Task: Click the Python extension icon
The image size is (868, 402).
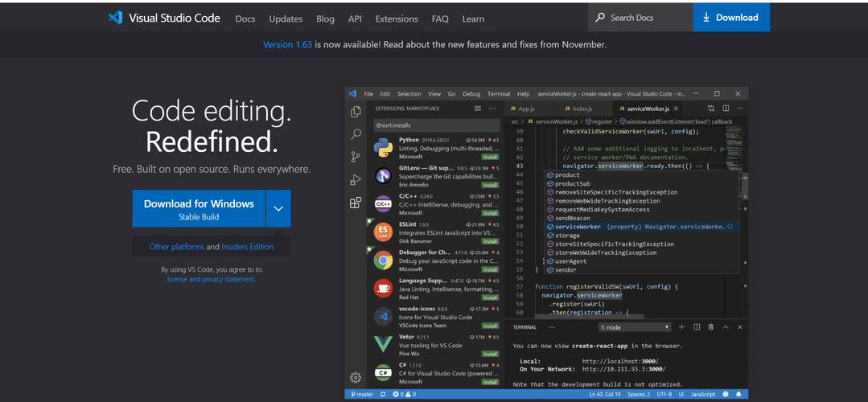Action: (383, 148)
